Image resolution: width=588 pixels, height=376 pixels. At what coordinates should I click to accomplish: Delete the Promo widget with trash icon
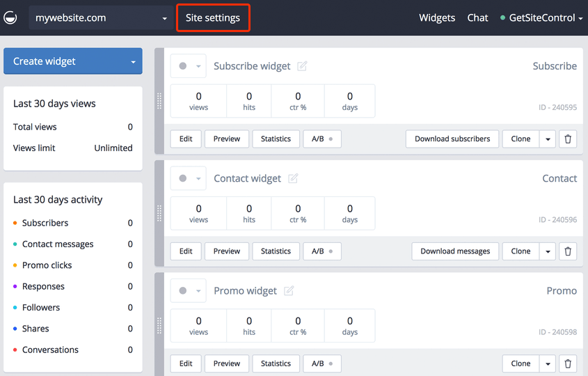pos(568,363)
